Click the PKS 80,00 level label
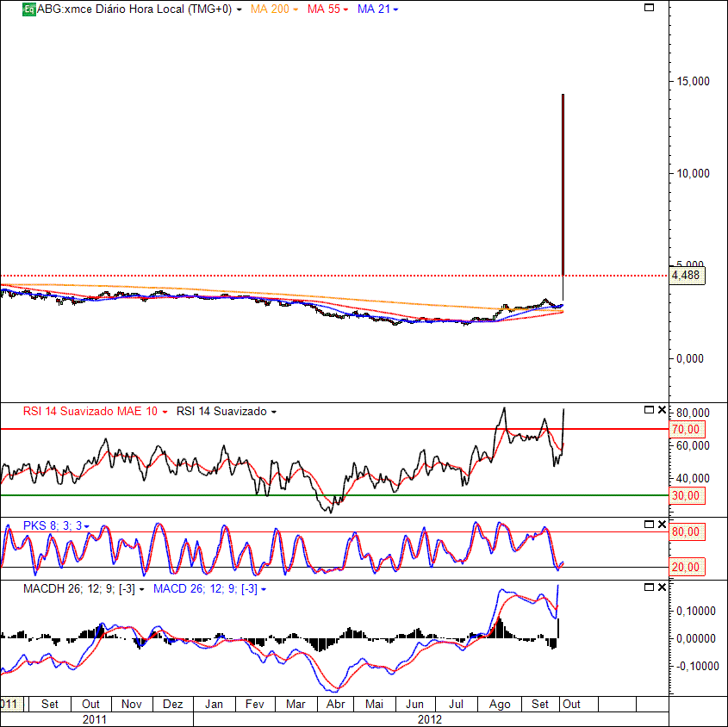728x727 pixels. (687, 531)
